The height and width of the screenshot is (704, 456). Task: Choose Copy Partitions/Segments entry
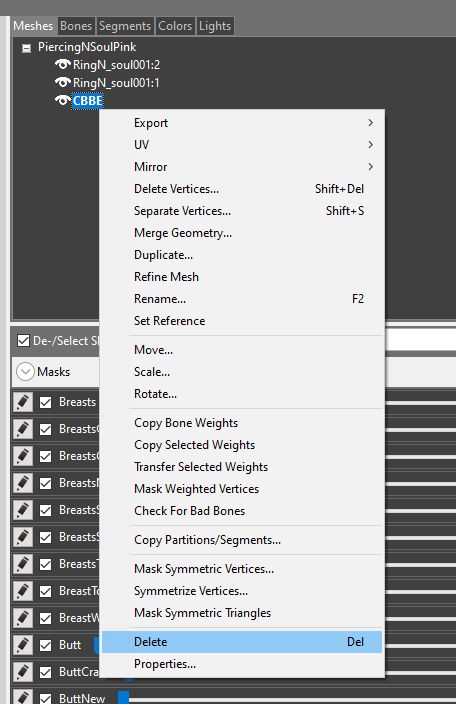[x=242, y=540]
